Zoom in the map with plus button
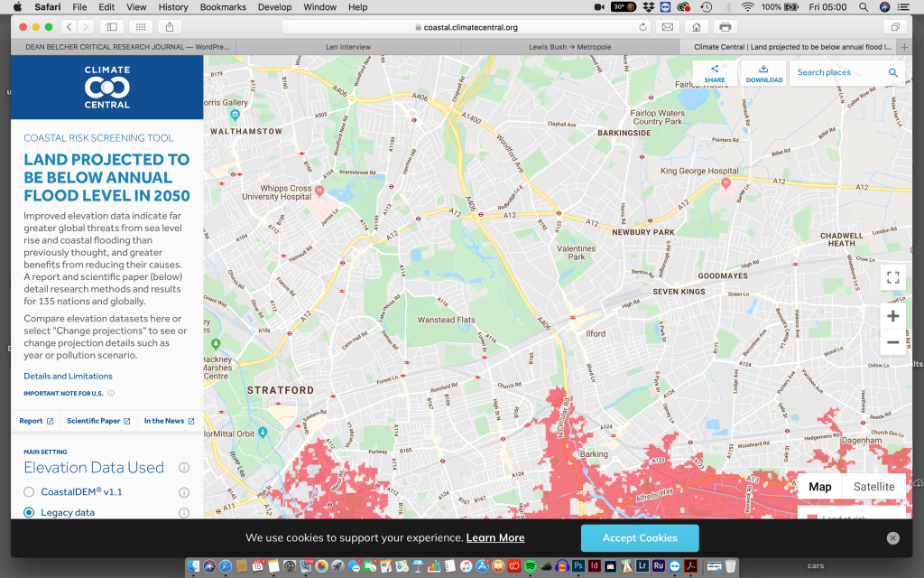 pyautogui.click(x=892, y=316)
